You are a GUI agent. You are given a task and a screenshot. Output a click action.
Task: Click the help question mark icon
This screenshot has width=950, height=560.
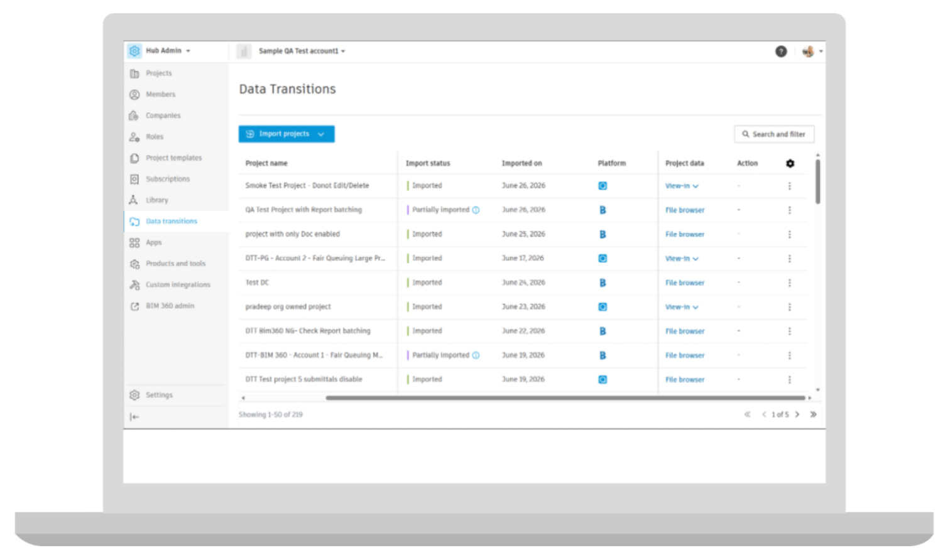point(781,51)
